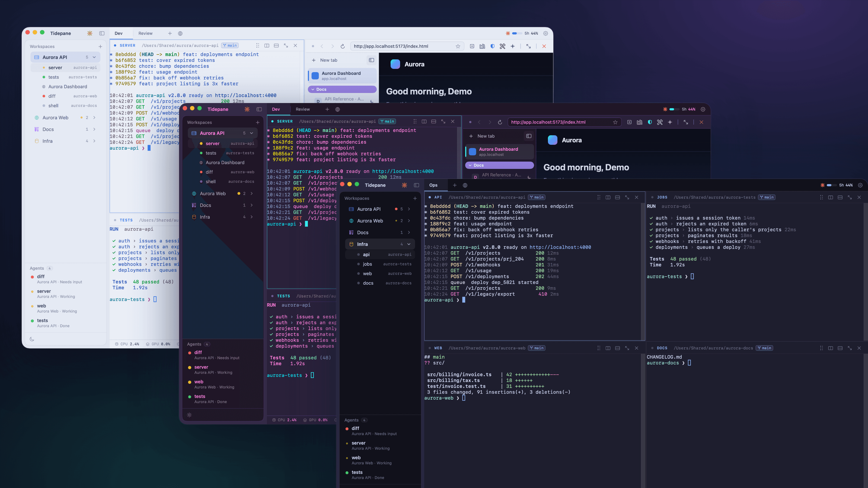
Task: Bookmark page with star in light window URL bar
Action: point(458,46)
